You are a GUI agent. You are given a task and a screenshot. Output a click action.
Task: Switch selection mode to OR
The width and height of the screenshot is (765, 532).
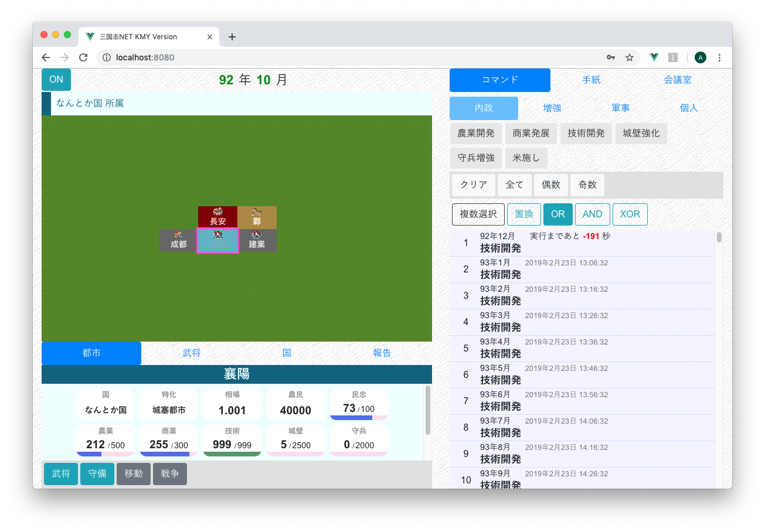[x=558, y=214]
